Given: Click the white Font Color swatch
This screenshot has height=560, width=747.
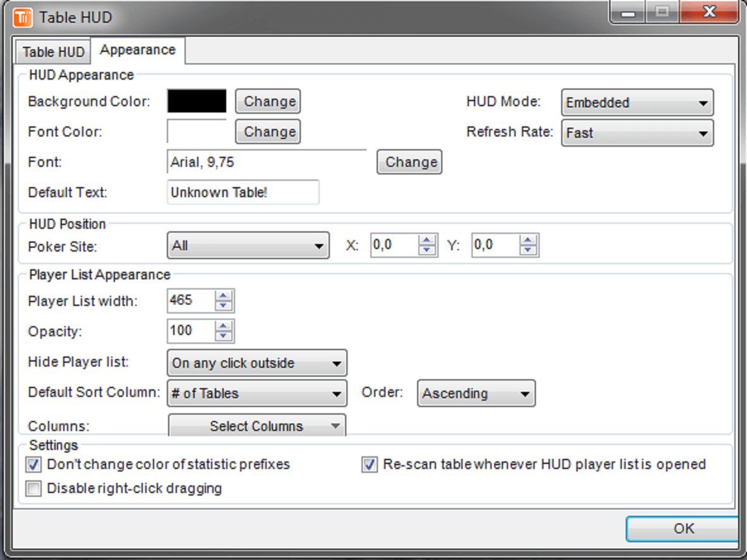Looking at the screenshot, I should [197, 131].
